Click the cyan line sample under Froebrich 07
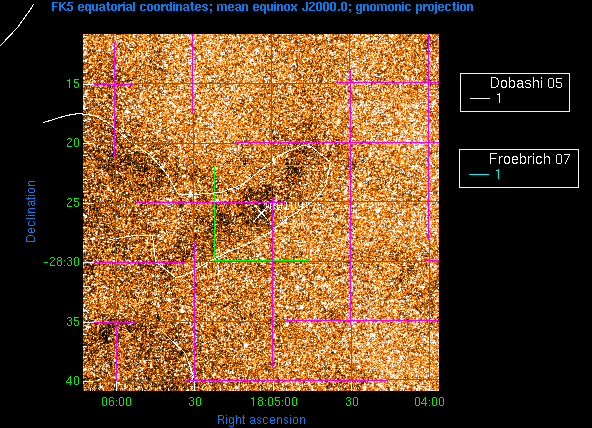The width and height of the screenshot is (592, 428). (479, 174)
